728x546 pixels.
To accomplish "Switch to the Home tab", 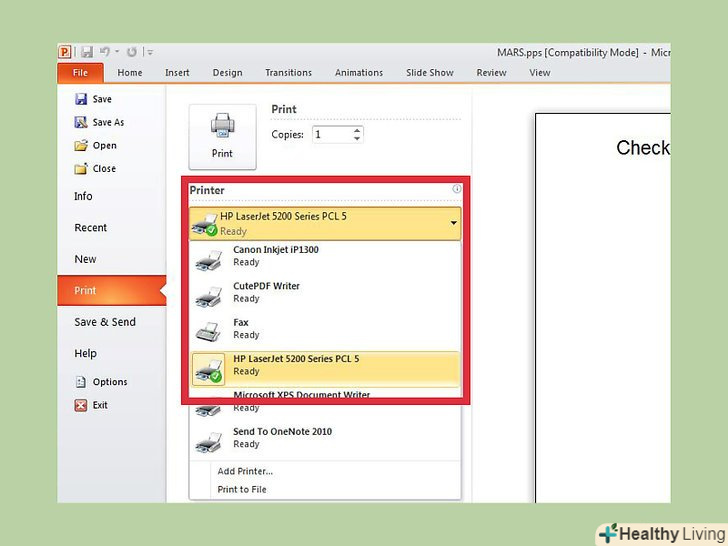I will 130,73.
